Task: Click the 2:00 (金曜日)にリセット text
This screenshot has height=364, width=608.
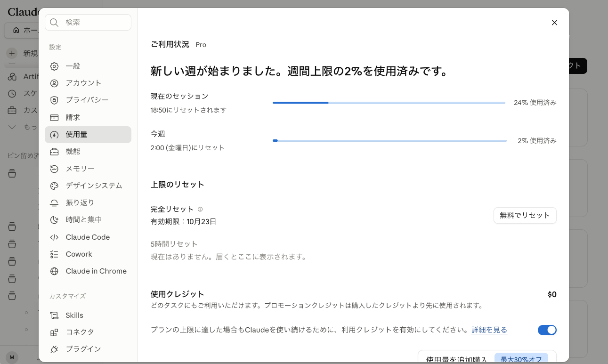Action: point(187,148)
